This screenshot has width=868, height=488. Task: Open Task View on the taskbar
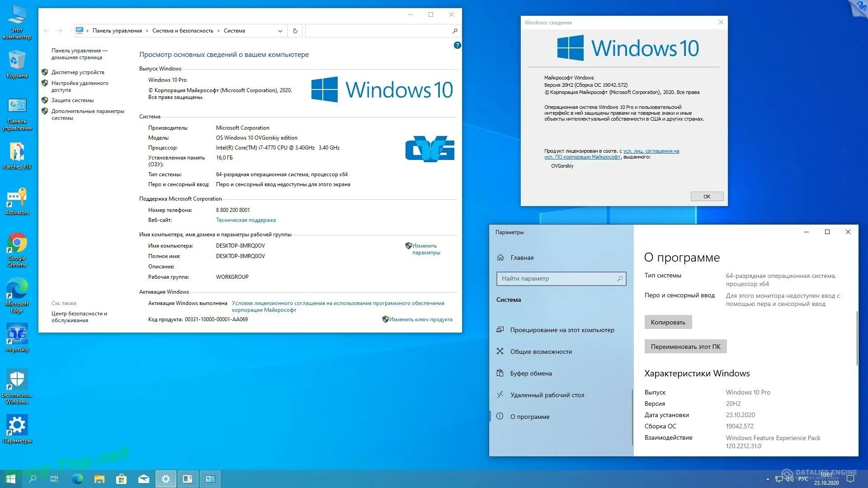(x=54, y=479)
